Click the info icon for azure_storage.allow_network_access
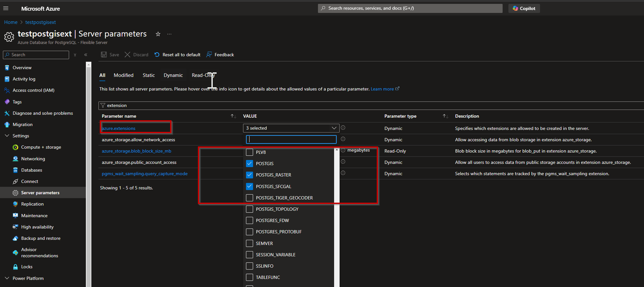Screen dimensions: 644x287 (x=343, y=139)
